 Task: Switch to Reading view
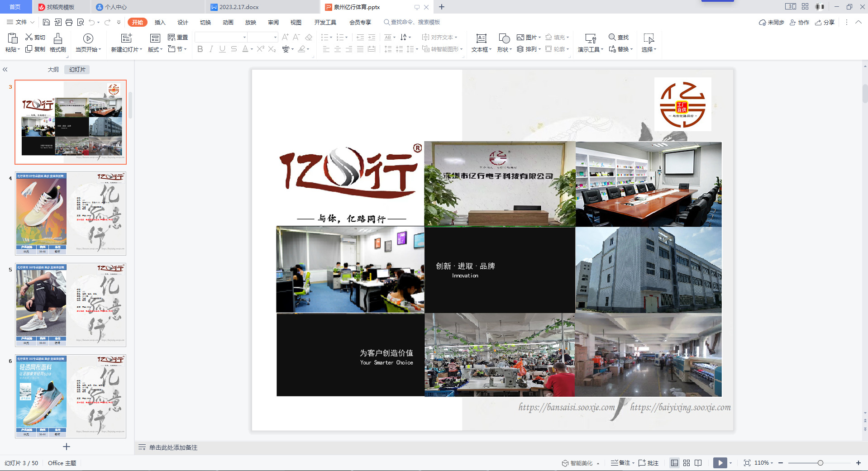tap(698, 463)
